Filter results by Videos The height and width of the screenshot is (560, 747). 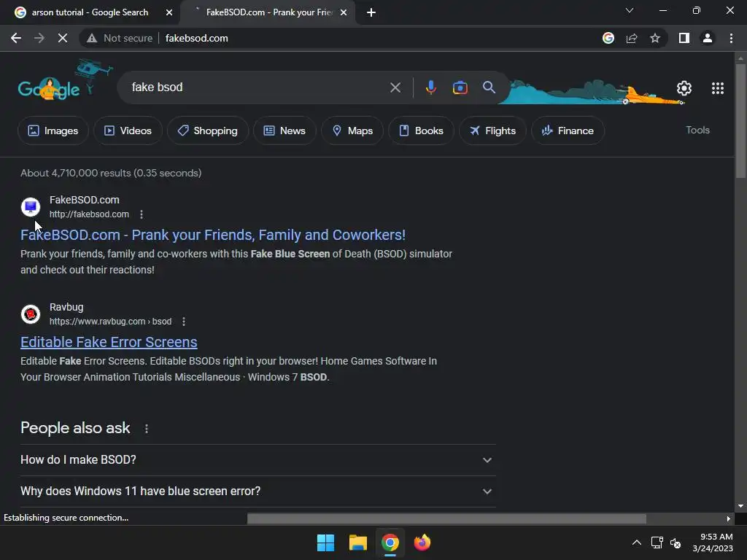click(128, 131)
